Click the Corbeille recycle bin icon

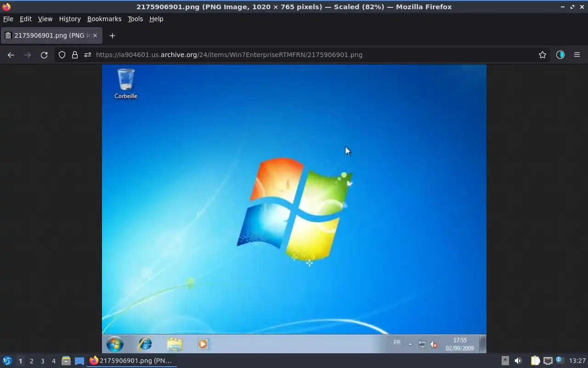(x=126, y=84)
